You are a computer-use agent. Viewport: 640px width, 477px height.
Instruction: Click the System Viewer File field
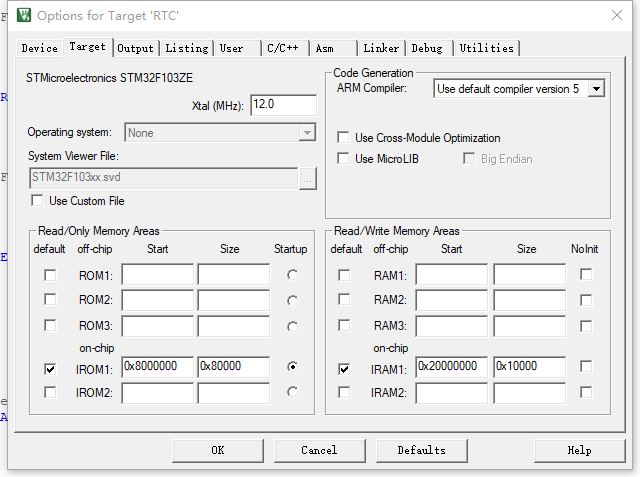[164, 177]
